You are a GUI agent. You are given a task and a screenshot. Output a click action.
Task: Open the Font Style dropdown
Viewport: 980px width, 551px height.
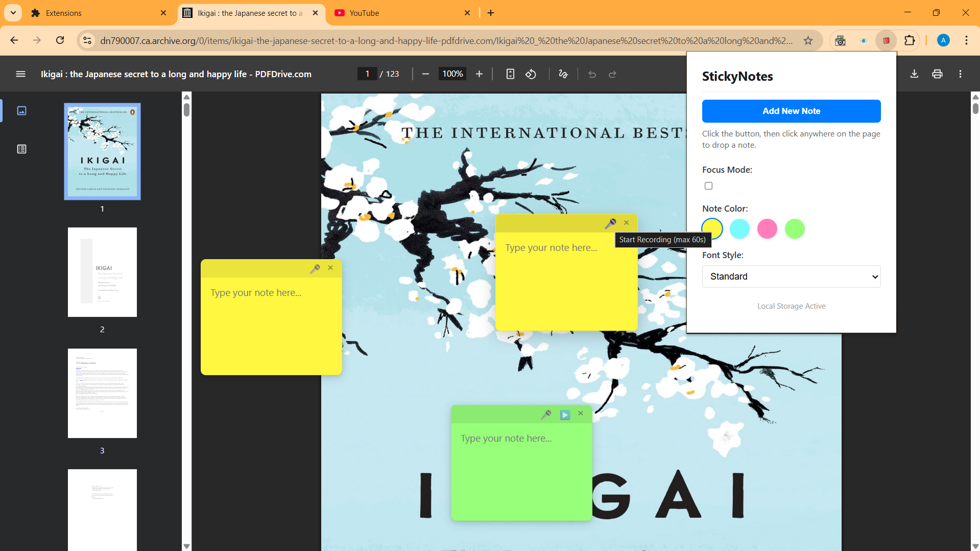[791, 277]
